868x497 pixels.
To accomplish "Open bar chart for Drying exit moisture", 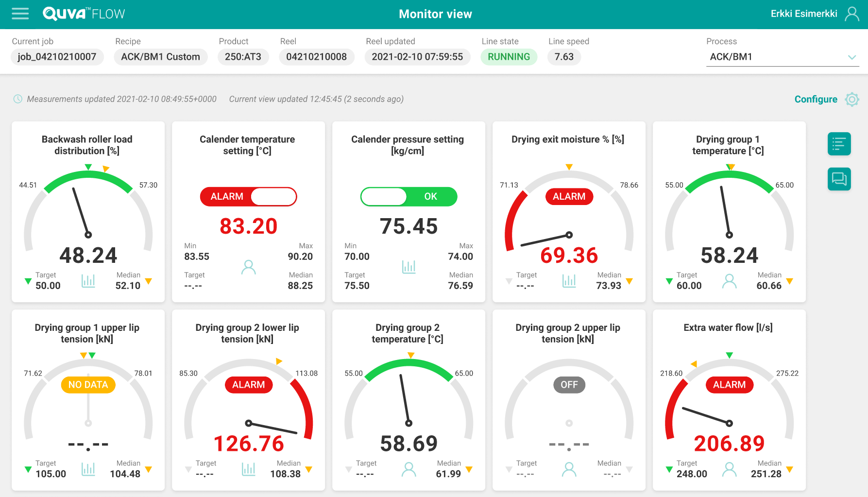I will [569, 280].
